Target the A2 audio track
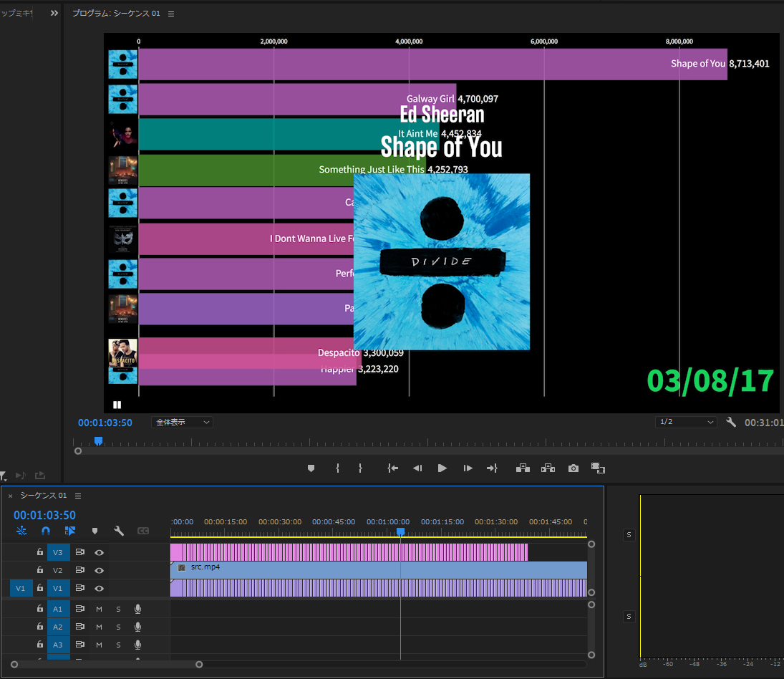 pos(58,627)
